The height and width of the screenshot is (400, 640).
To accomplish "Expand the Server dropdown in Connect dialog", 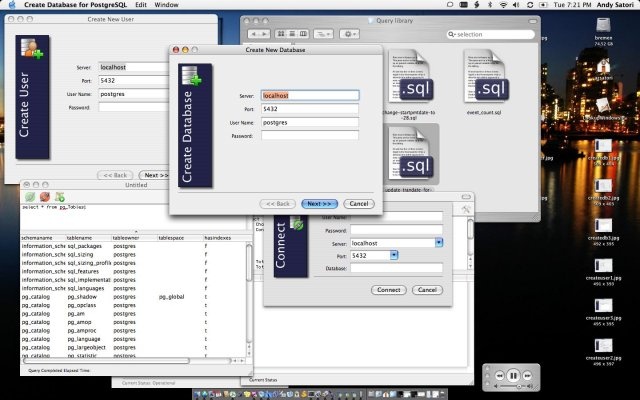I will click(440, 243).
